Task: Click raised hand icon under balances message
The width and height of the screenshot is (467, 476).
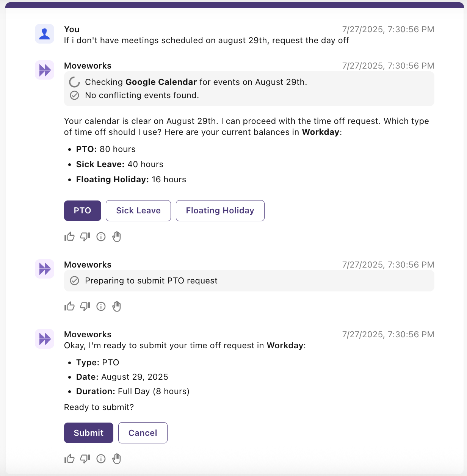Action: (x=117, y=237)
